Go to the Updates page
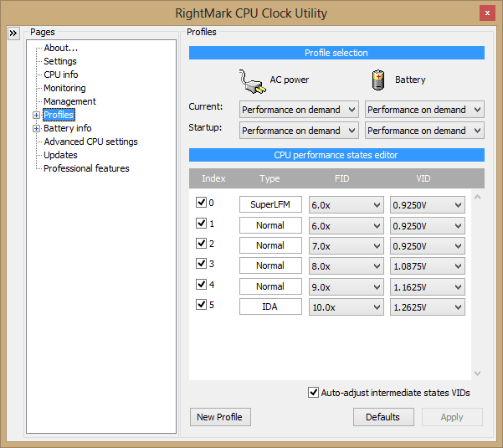 60,155
